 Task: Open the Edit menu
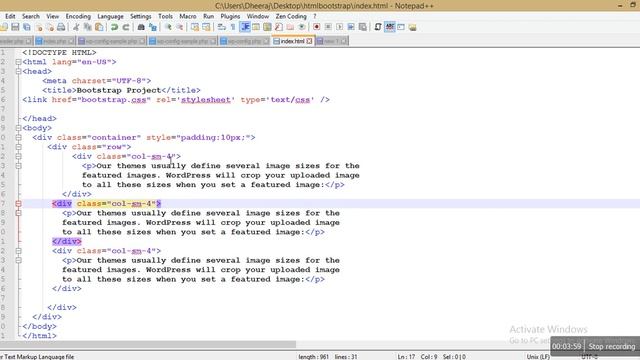click(x=10, y=16)
